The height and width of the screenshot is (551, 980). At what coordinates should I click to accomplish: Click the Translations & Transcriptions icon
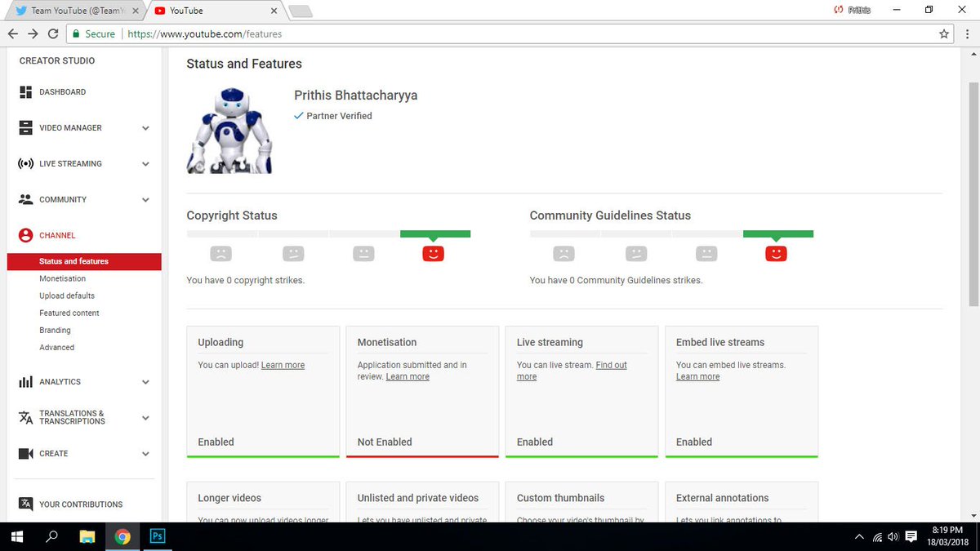point(25,417)
